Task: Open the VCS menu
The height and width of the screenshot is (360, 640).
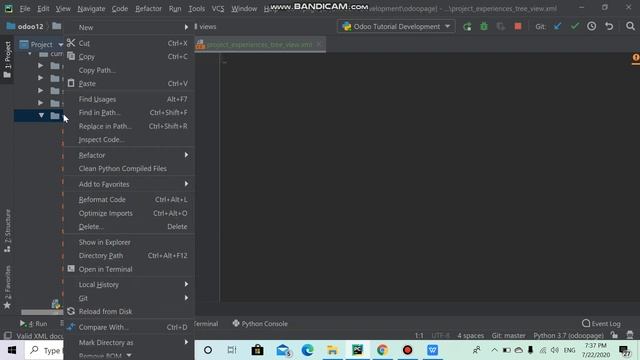Action: (x=218, y=9)
